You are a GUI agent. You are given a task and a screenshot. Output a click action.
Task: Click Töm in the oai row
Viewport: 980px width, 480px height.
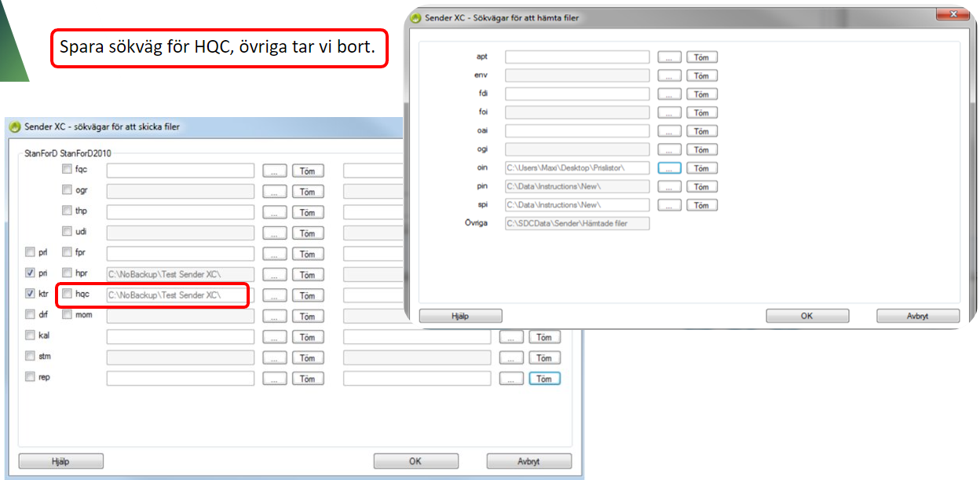pyautogui.click(x=702, y=131)
